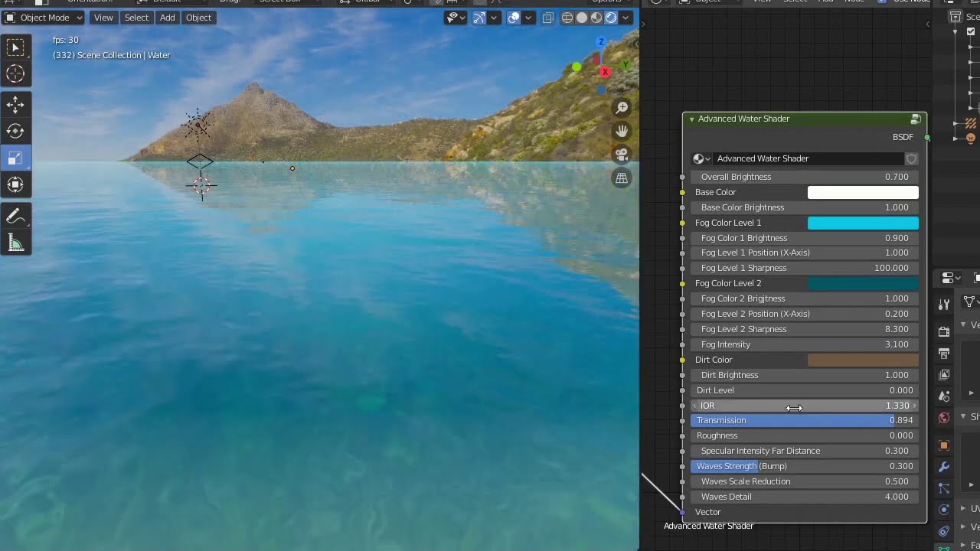This screenshot has height=551, width=980.
Task: Open the Object Mode dropdown
Action: pyautogui.click(x=44, y=18)
